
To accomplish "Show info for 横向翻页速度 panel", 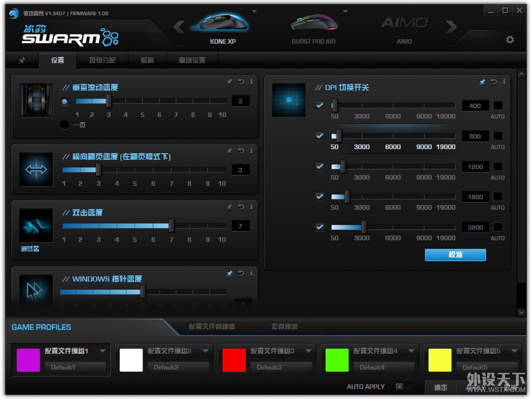I will (251, 151).
